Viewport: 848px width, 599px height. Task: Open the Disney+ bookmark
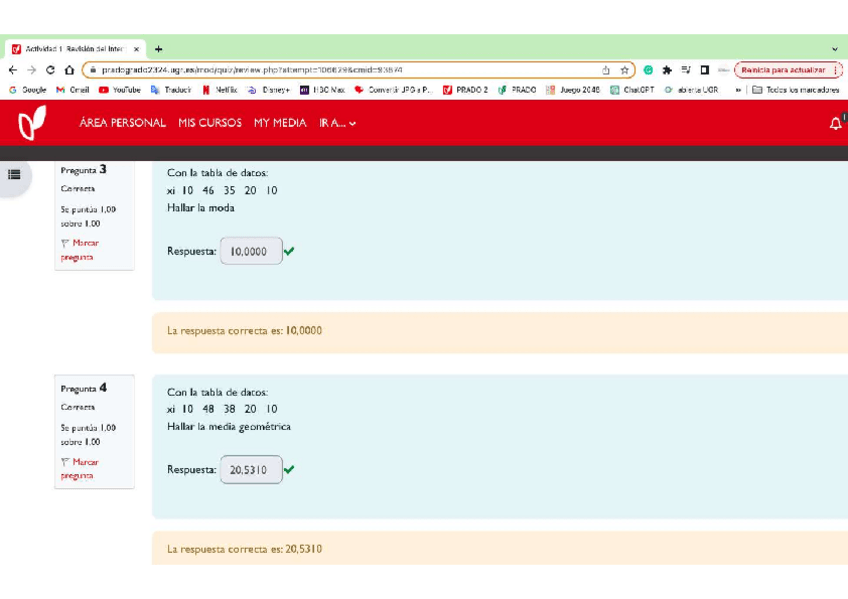pyautogui.click(x=269, y=90)
